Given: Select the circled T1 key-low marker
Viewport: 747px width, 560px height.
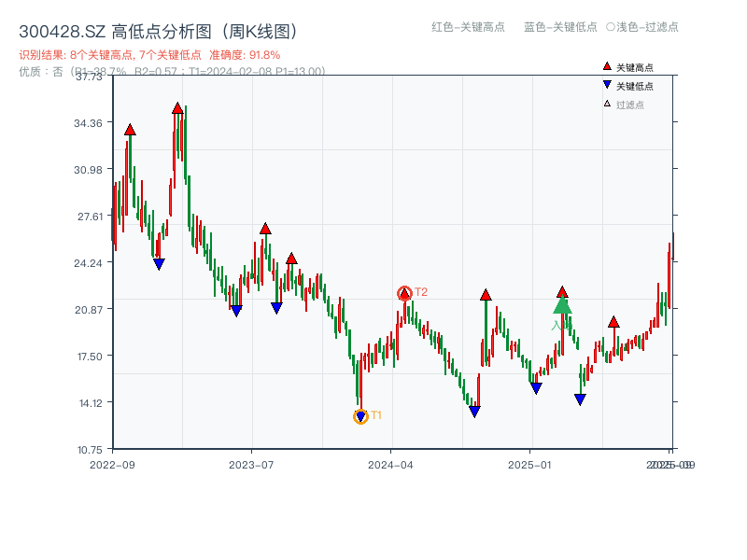Looking at the screenshot, I should click(x=359, y=415).
